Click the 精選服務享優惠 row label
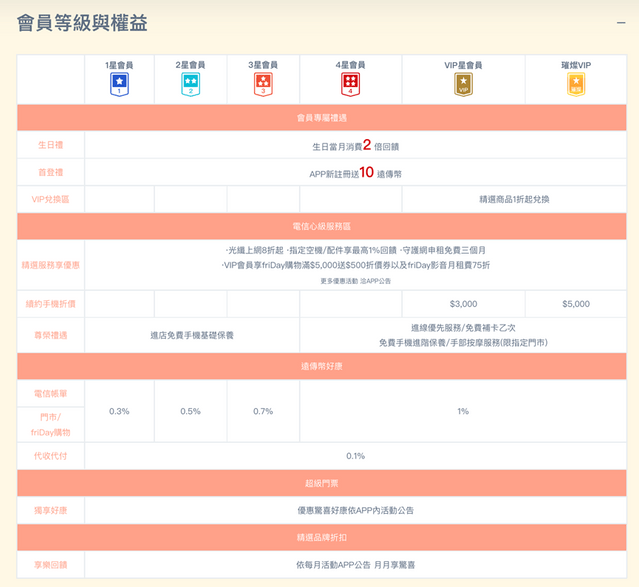The height and width of the screenshot is (587, 639). point(51,265)
